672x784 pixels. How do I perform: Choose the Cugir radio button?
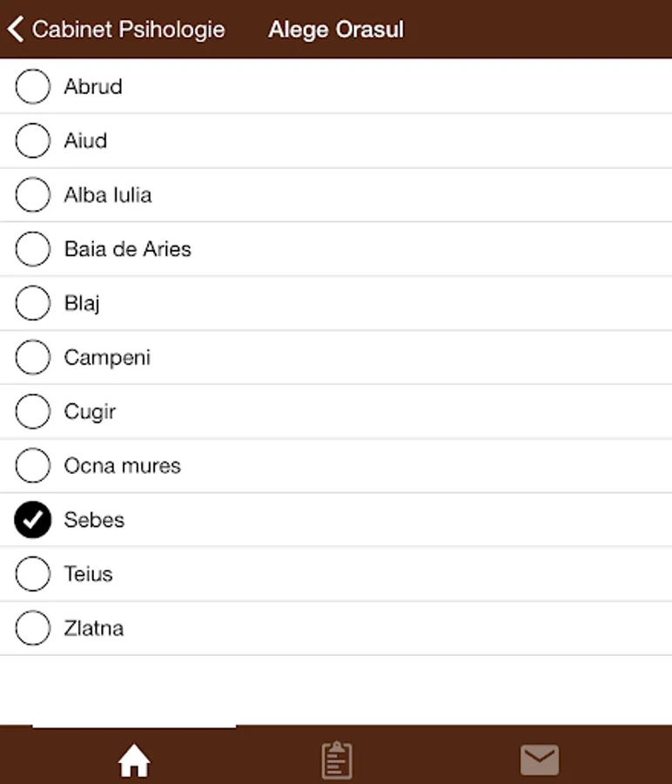(33, 411)
